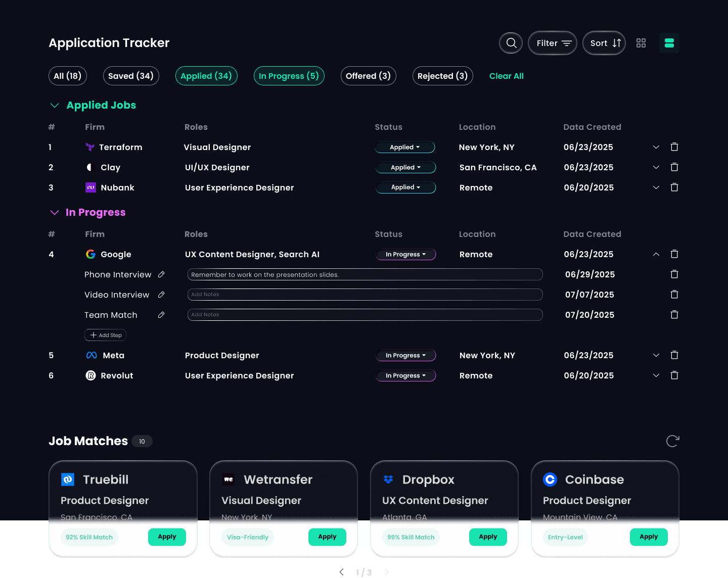Screen dimensions: 728x578
Task: Collapse the Applied Jobs section
Action: click(x=55, y=105)
